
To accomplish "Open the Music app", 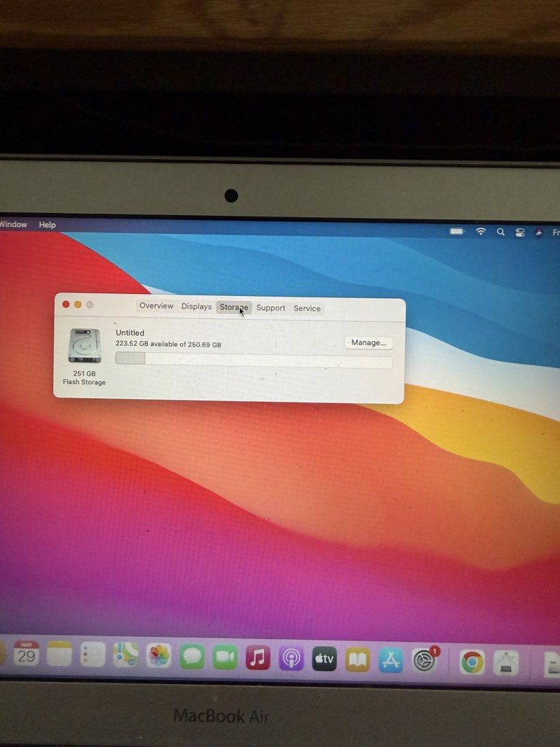I will coord(258,658).
